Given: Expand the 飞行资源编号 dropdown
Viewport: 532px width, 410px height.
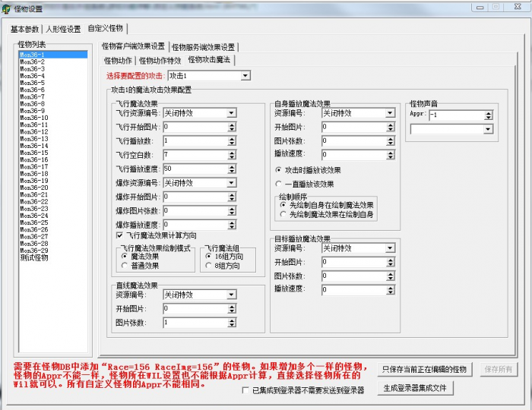Looking at the screenshot, I should tap(231, 113).
